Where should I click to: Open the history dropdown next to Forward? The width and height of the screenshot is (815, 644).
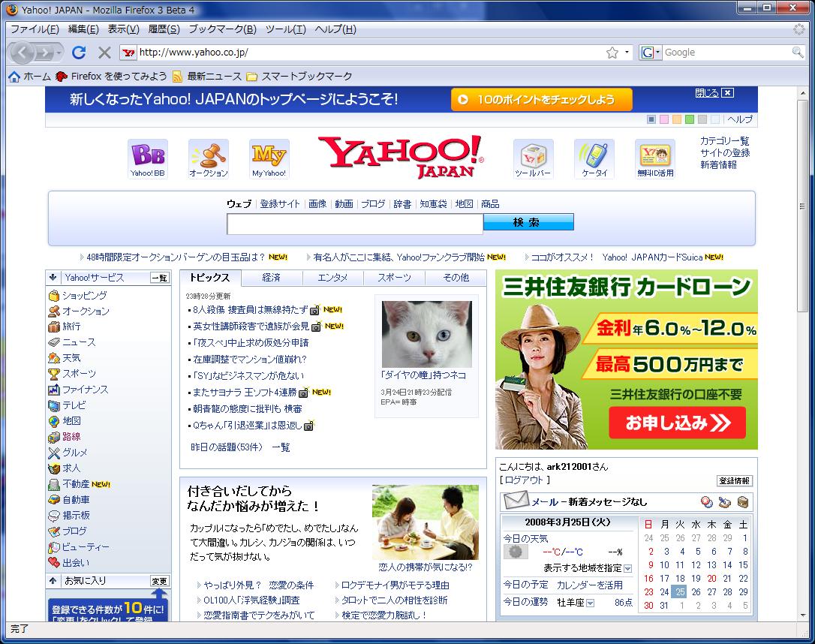(x=59, y=53)
